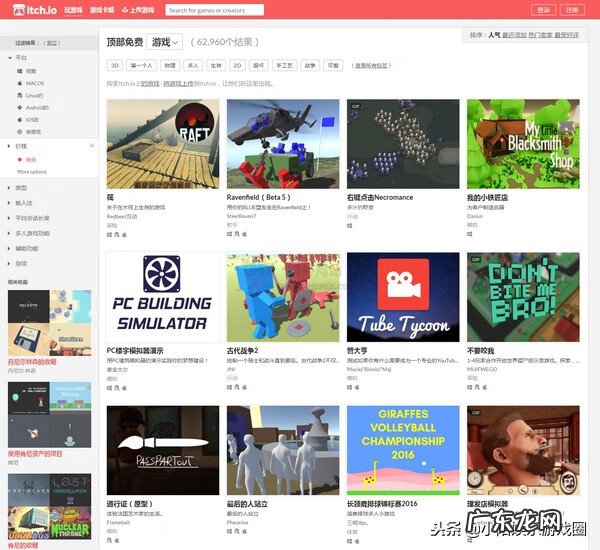The height and width of the screenshot is (550, 600).
Task: Sort results by 最受好评
Action: 566,35
